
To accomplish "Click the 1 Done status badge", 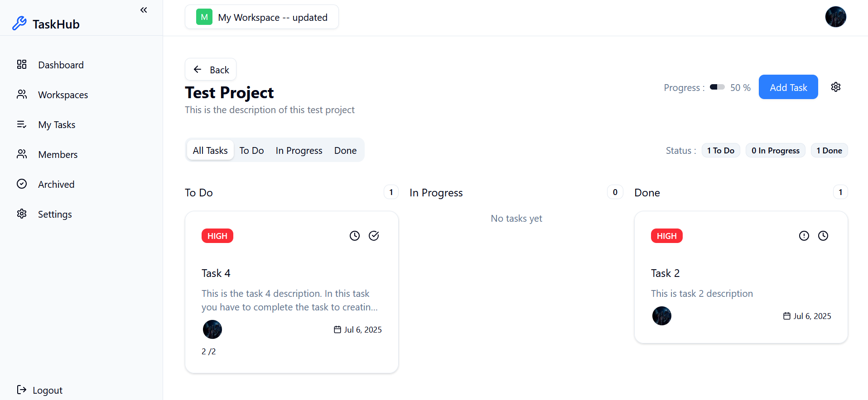I will click(829, 150).
